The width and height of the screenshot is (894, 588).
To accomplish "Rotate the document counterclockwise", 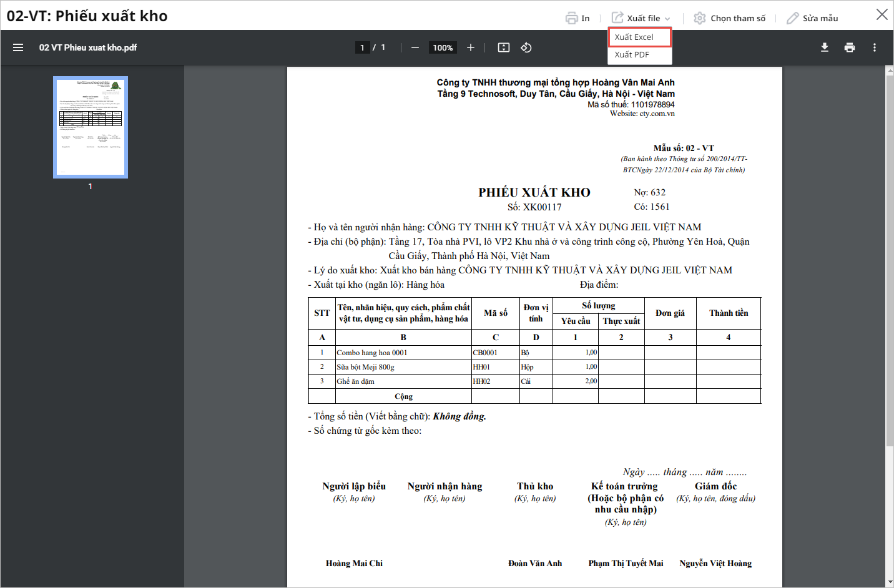I will pyautogui.click(x=526, y=47).
